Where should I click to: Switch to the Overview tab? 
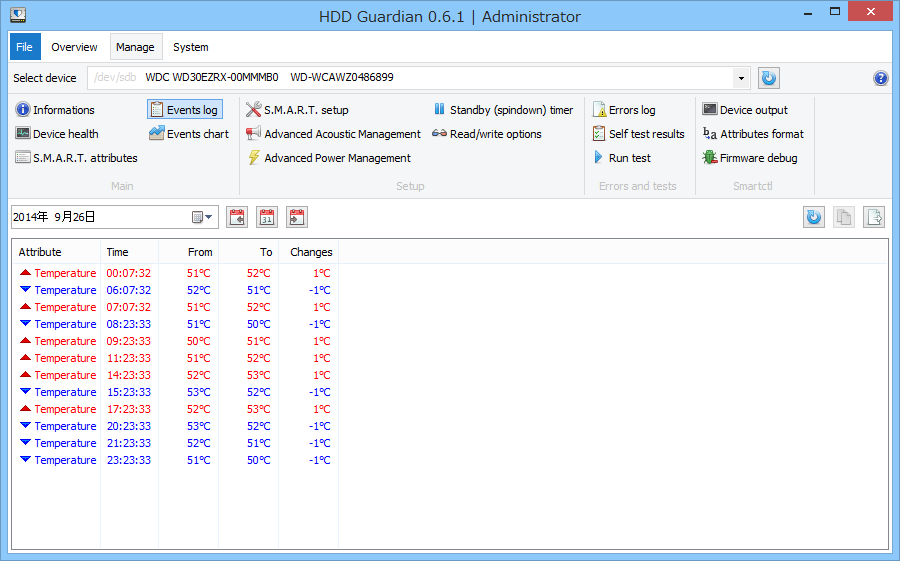(74, 47)
